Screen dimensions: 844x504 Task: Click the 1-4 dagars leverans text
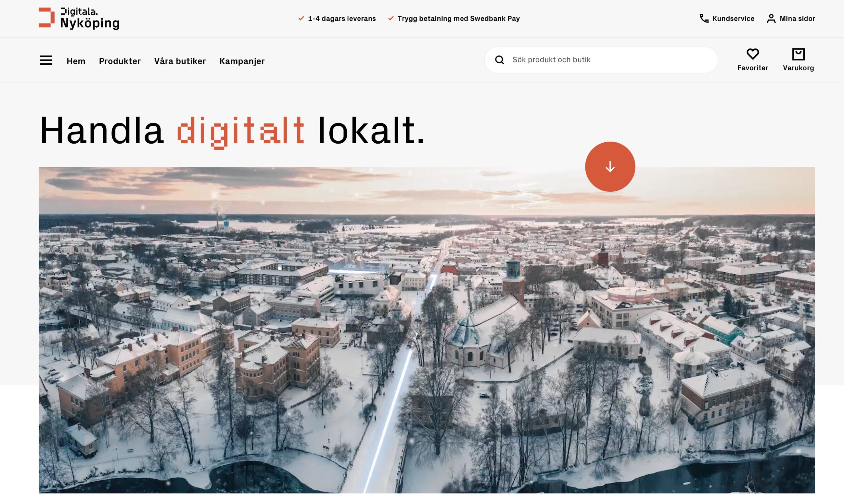pyautogui.click(x=342, y=19)
